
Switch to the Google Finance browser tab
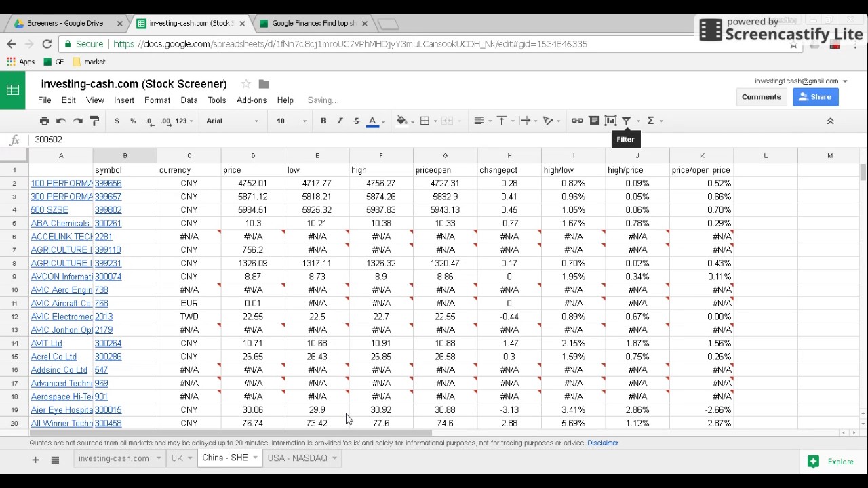[314, 23]
